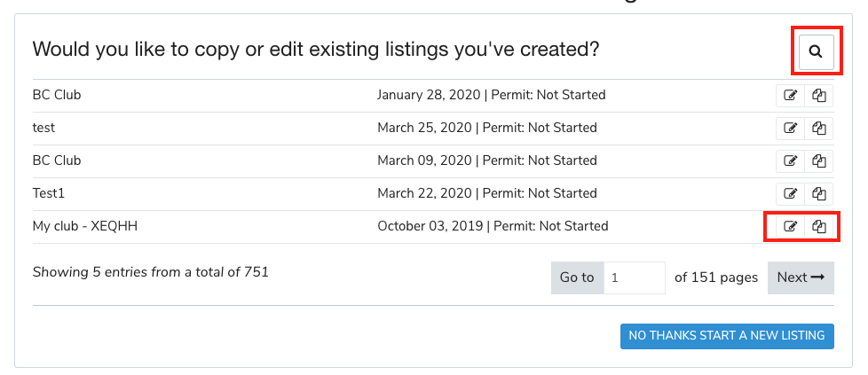Select the 'My club - XEQHH' listing name
The image size is (868, 375).
(x=85, y=226)
